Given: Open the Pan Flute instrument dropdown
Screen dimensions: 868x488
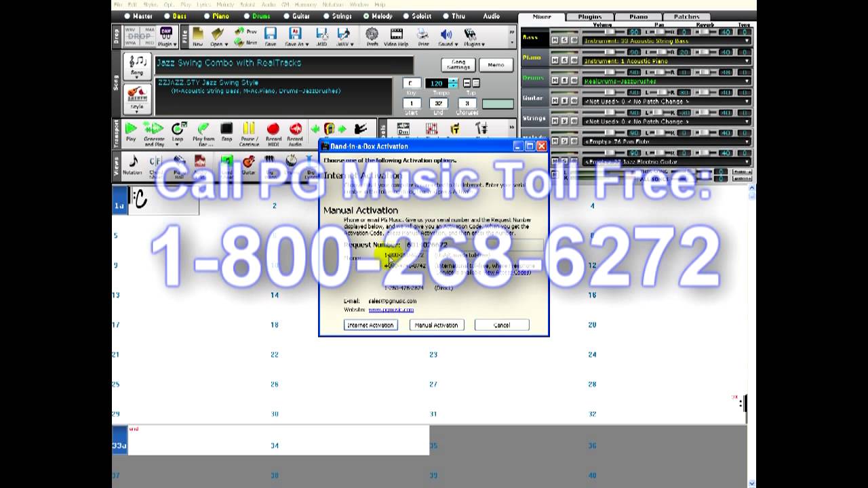Looking at the screenshot, I should click(x=667, y=142).
